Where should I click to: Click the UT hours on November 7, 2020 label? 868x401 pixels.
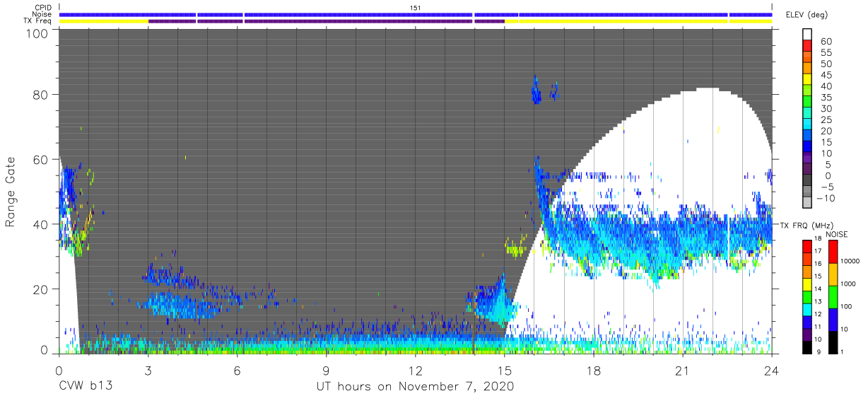pyautogui.click(x=415, y=387)
